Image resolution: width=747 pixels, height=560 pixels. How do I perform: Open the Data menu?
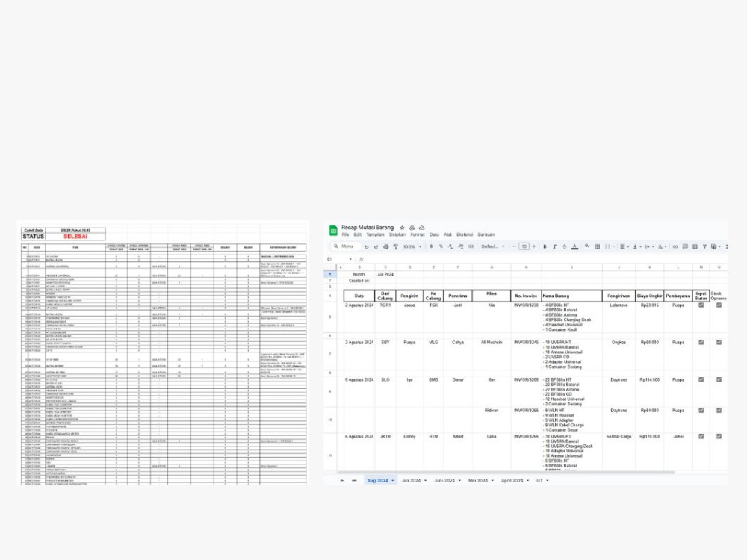point(434,234)
